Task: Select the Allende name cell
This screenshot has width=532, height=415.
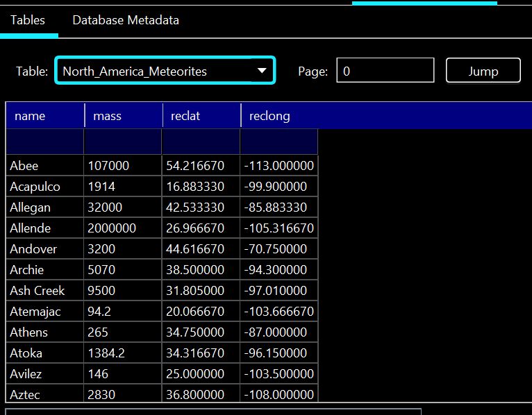Action: (44, 228)
